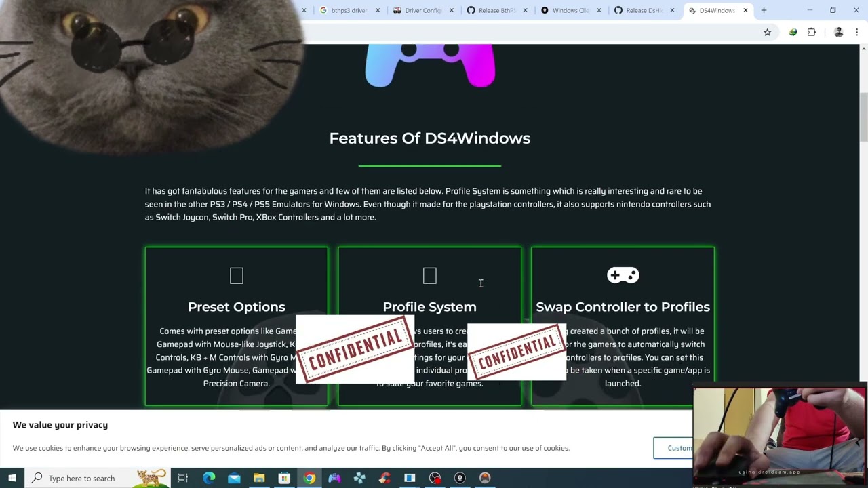Click the 'Preset Options' heading
The image size is (868, 488).
[x=236, y=307]
